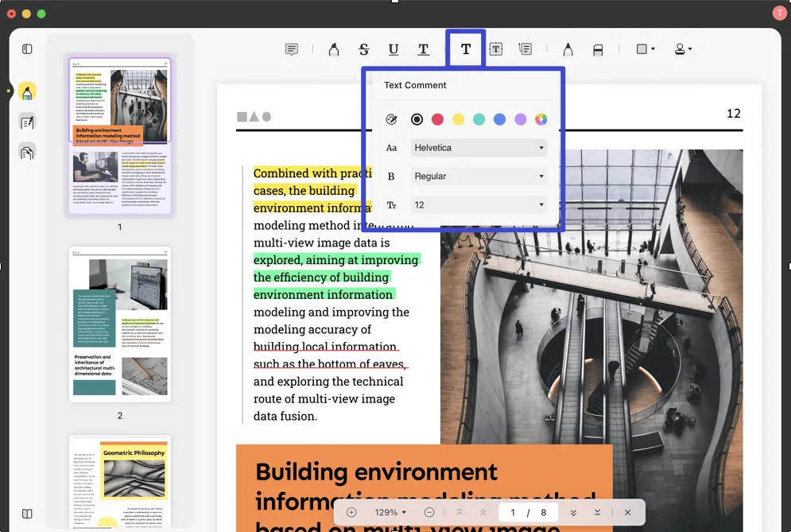This screenshot has width=791, height=532.
Task: Choose the highlighter tool in toolbar
Action: [x=334, y=49]
